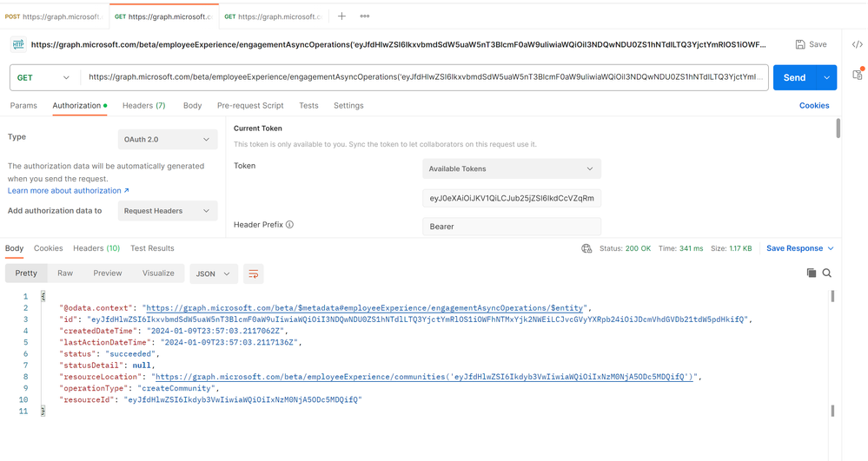Open the Pre-request Script tab

[250, 106]
